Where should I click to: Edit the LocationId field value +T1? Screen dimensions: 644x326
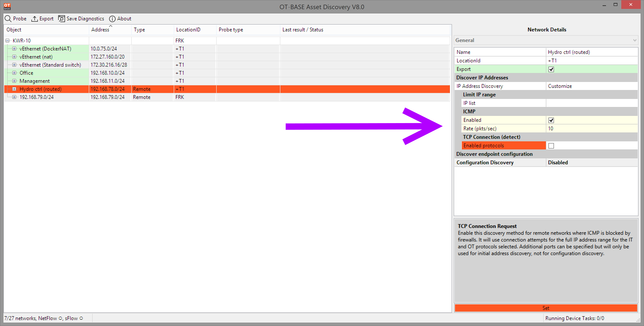592,61
